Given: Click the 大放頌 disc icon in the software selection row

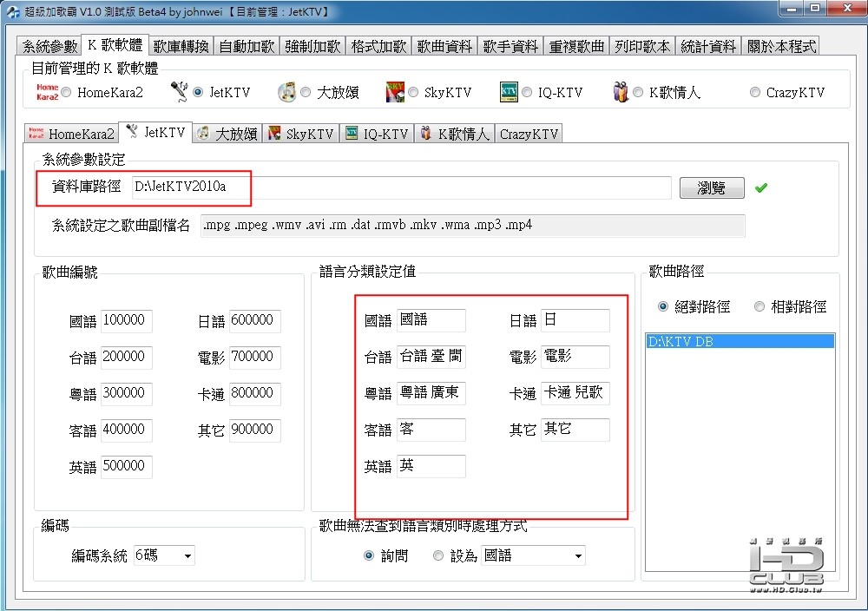Looking at the screenshot, I should [x=286, y=92].
